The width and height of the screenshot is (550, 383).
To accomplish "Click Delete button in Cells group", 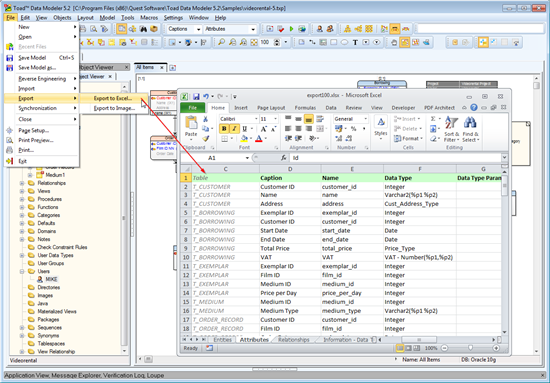I will 408,129.
